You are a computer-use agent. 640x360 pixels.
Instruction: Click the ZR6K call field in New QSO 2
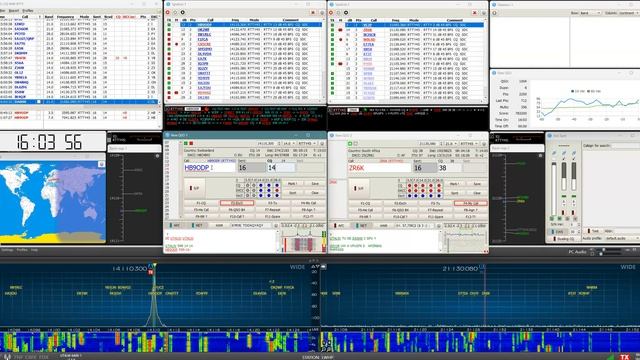click(379, 168)
